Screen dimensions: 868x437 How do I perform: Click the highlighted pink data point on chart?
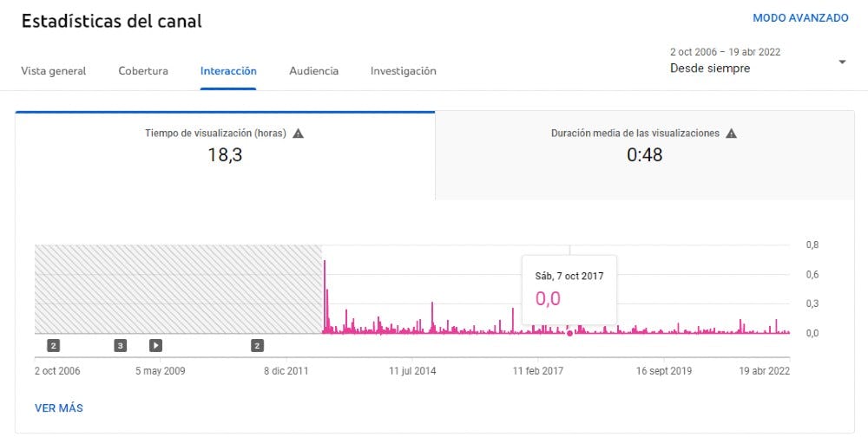point(569,332)
